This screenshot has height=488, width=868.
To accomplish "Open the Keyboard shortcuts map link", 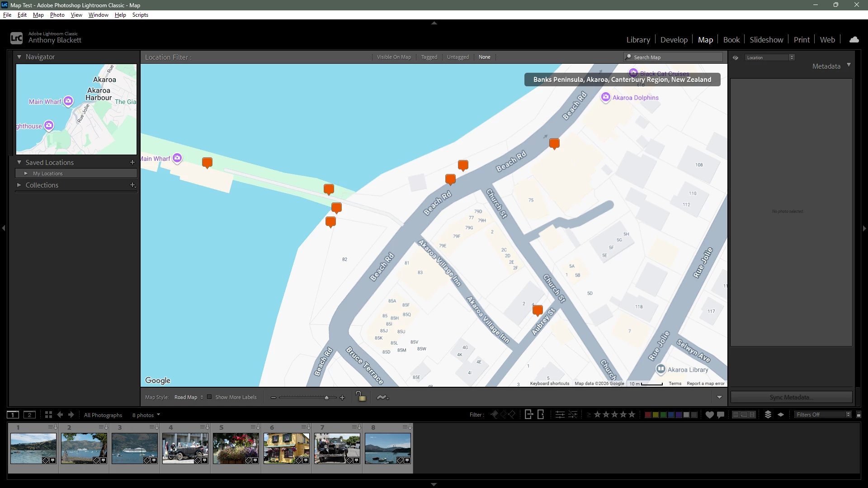I will [549, 384].
